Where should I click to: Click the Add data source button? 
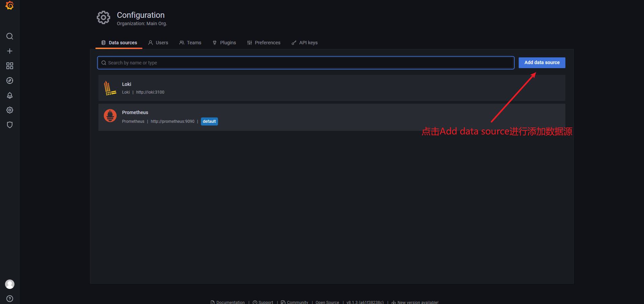coord(542,62)
